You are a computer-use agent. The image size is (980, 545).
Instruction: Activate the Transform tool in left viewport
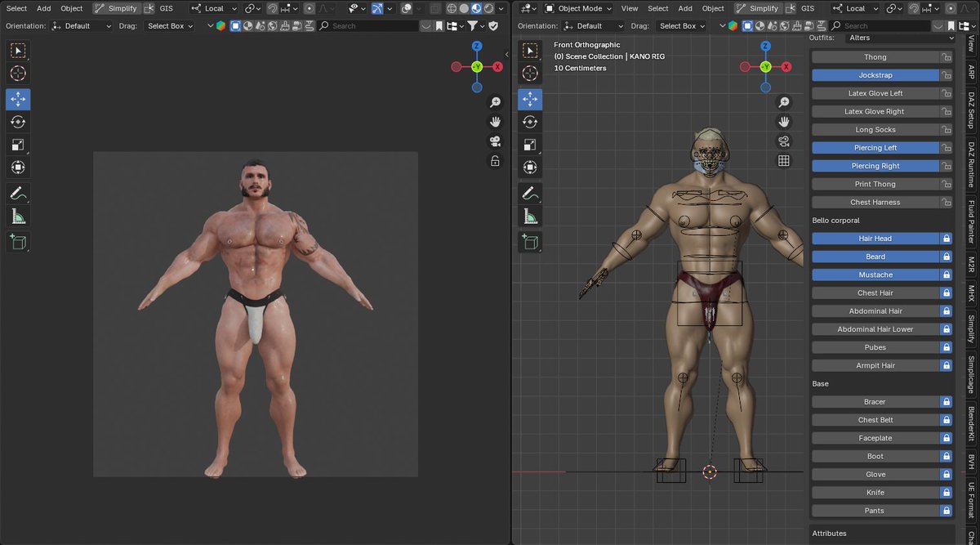tap(18, 168)
